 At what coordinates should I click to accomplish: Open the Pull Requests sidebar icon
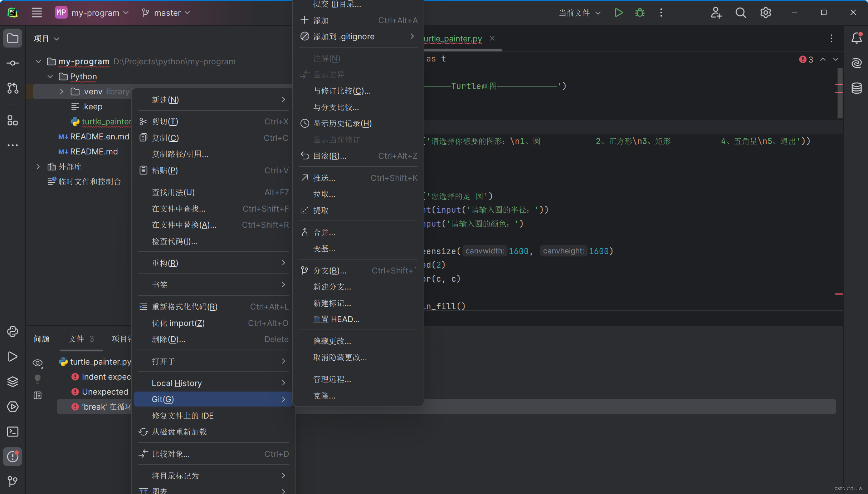13,88
